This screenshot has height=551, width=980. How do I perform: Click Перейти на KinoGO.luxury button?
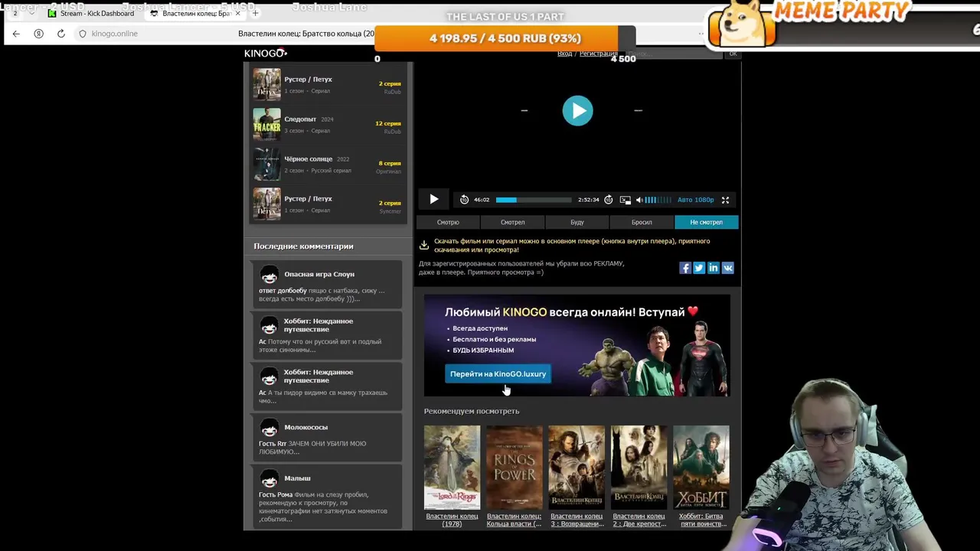[x=498, y=373]
